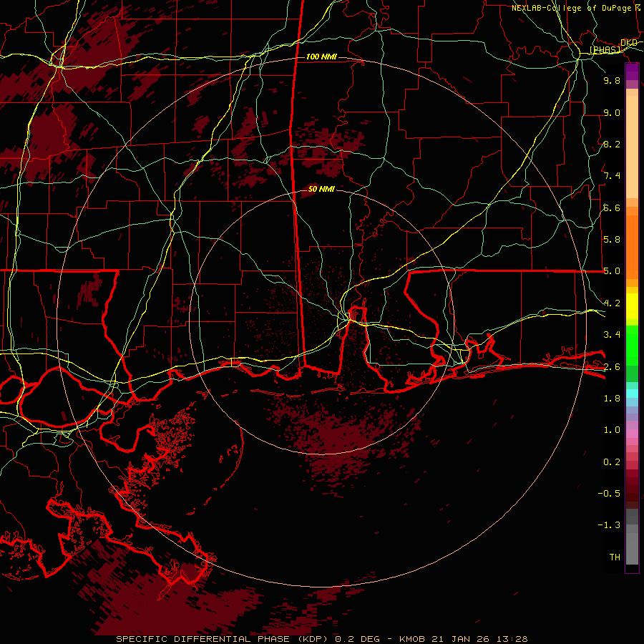Viewport: 644px width, 644px height.
Task: Click the 'OKD' label above the color scale
Action: [x=629, y=43]
